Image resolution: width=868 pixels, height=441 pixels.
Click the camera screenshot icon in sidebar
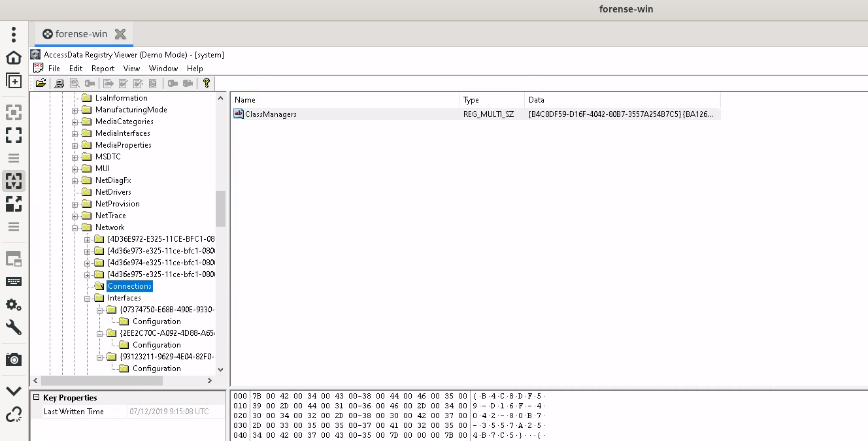[x=14, y=359]
